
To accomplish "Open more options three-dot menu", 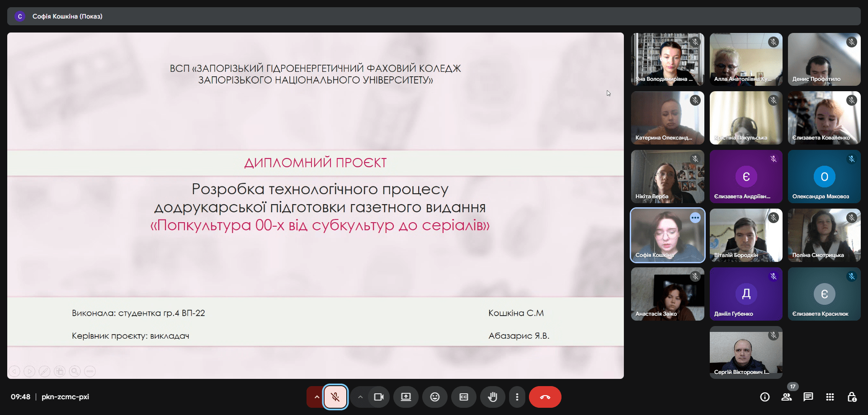I will pyautogui.click(x=517, y=397).
